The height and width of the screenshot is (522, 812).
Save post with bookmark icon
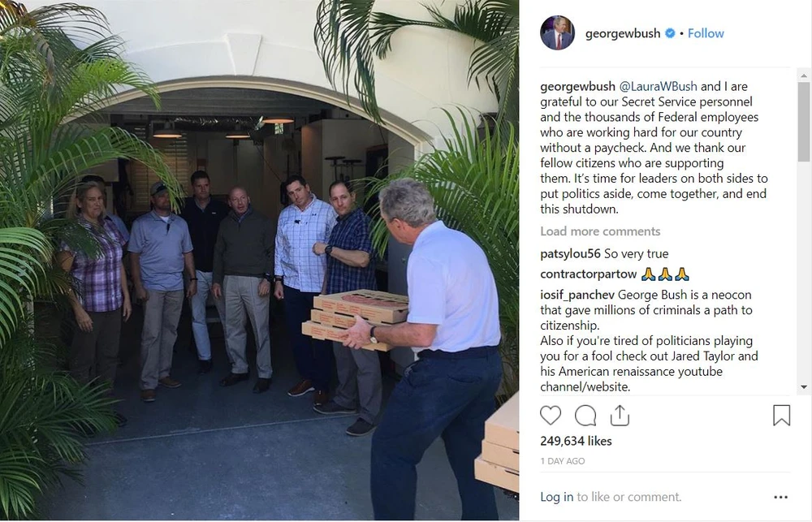point(781,416)
